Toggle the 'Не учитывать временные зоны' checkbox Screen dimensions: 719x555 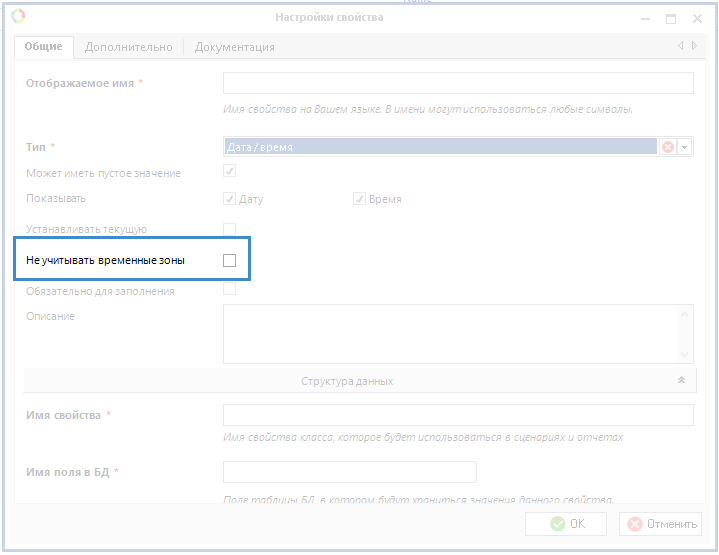coord(229,261)
